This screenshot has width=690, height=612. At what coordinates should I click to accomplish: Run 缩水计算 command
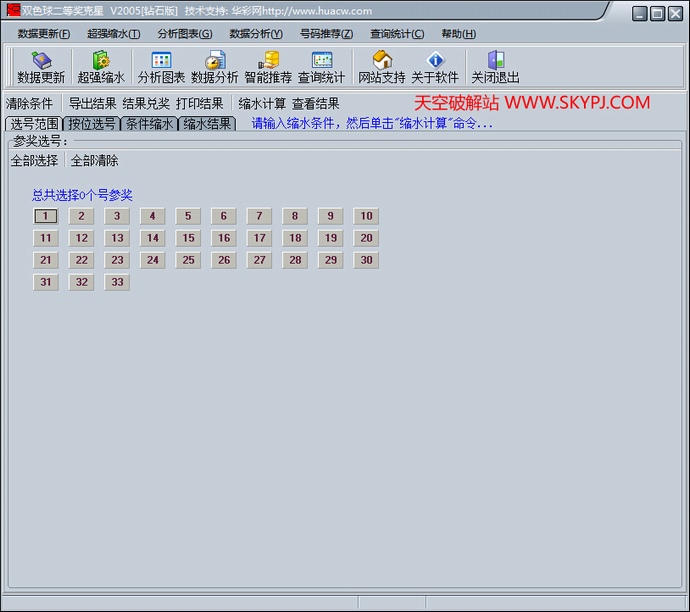coord(262,103)
